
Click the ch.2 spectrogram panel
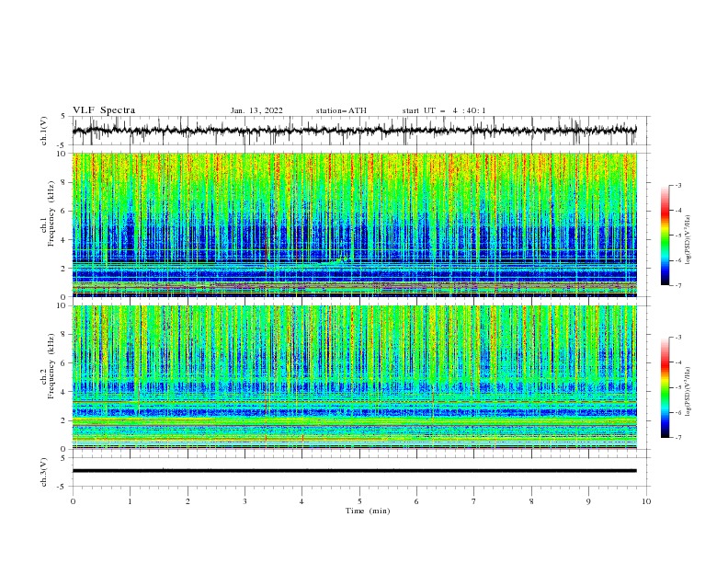[354, 377]
